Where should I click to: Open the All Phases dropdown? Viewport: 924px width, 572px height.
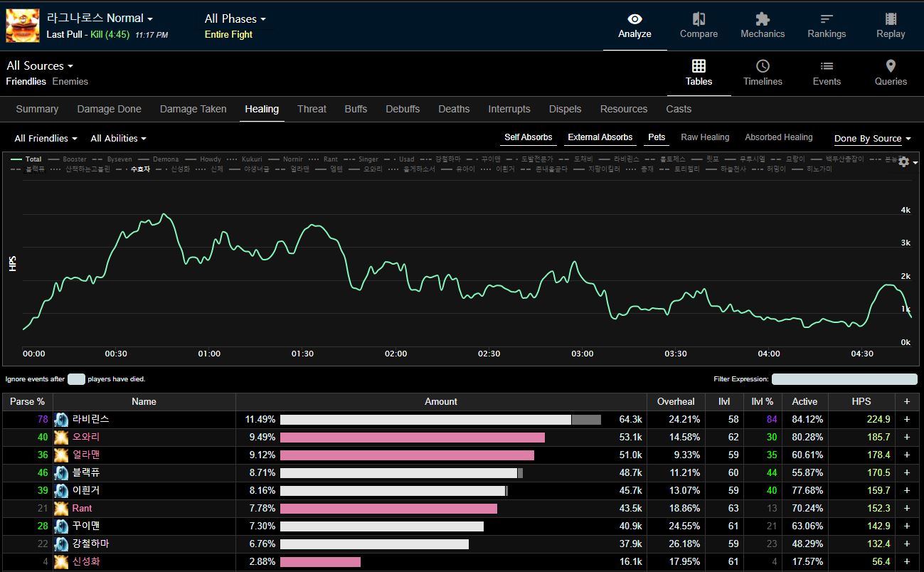click(235, 19)
